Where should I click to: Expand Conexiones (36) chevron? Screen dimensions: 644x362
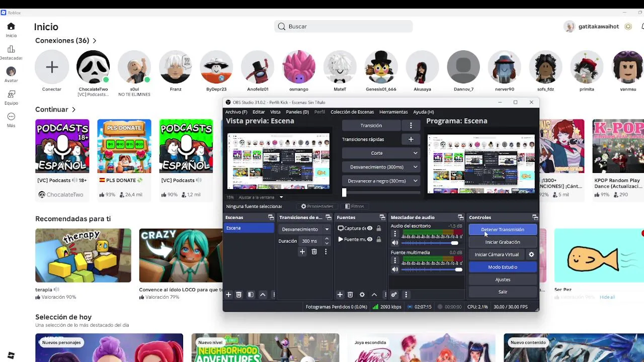point(95,41)
